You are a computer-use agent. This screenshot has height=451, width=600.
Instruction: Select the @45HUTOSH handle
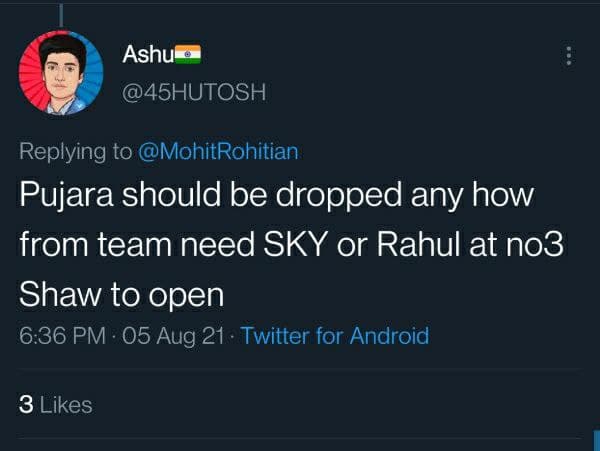click(x=193, y=92)
